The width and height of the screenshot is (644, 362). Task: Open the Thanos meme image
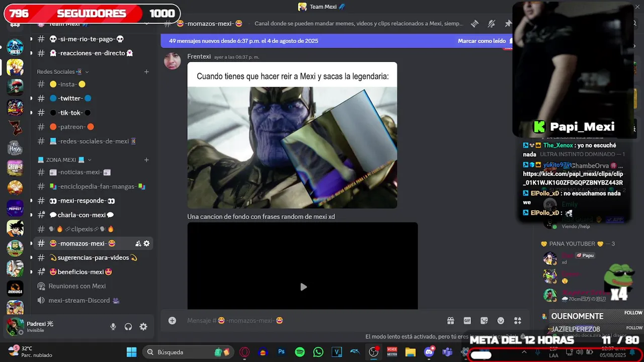[x=292, y=135]
